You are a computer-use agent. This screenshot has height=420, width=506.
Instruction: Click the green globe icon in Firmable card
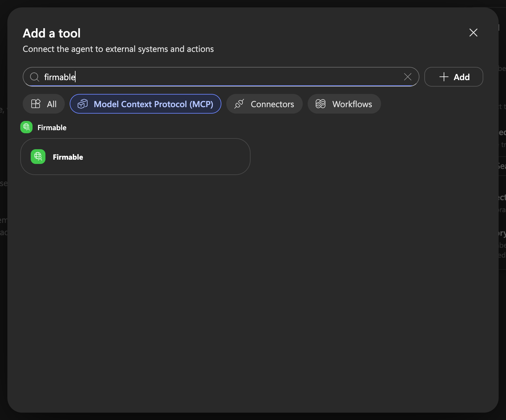[x=38, y=157]
